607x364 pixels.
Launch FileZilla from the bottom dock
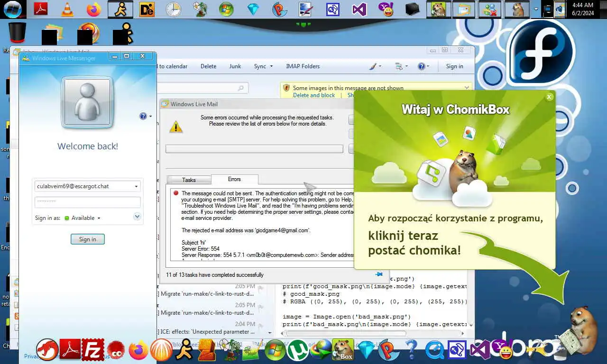tap(92, 350)
